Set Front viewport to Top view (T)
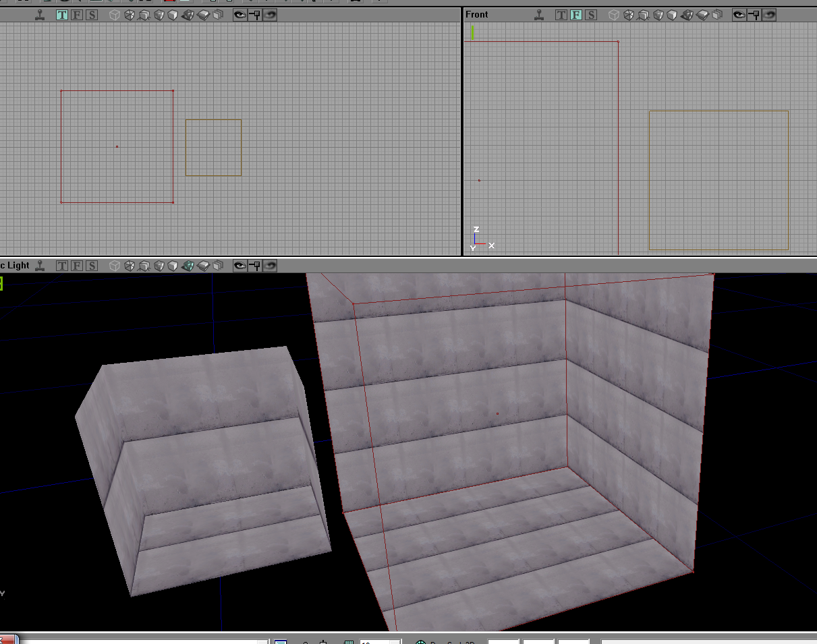This screenshot has height=644, width=817. pyautogui.click(x=561, y=15)
